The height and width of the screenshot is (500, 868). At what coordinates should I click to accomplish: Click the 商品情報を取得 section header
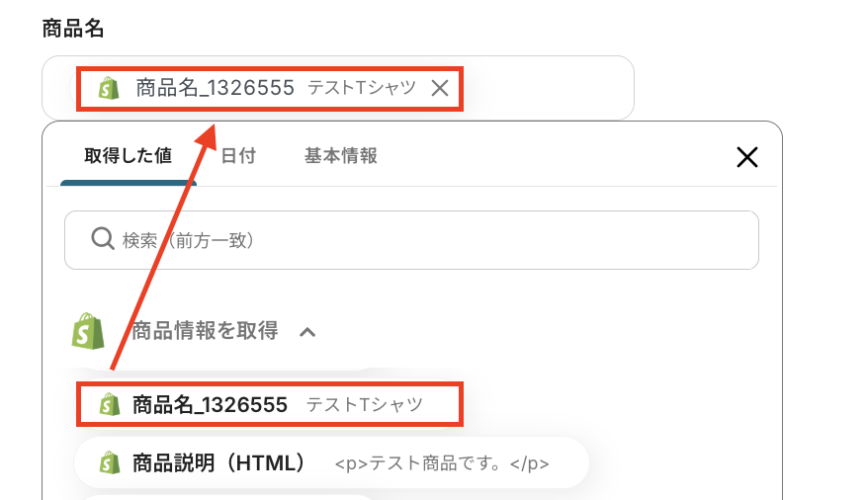205,331
